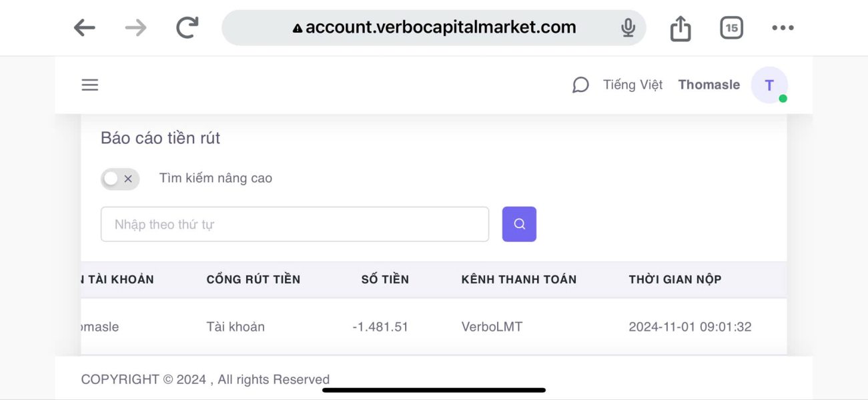This screenshot has width=868, height=400.
Task: Open the chat messages icon
Action: tap(580, 85)
